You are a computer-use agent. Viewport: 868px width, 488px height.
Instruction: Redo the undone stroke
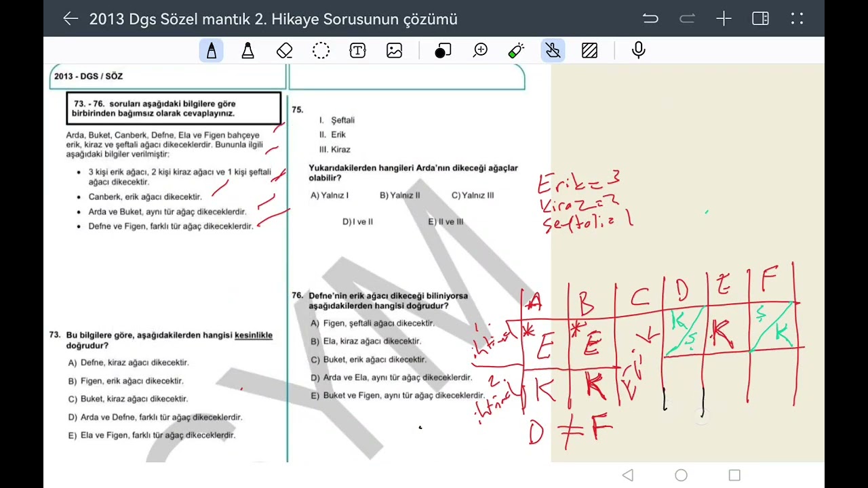(687, 19)
